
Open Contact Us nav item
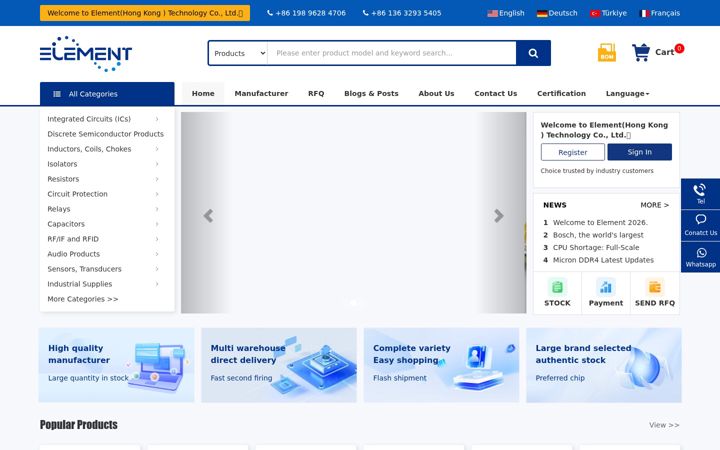coord(495,94)
